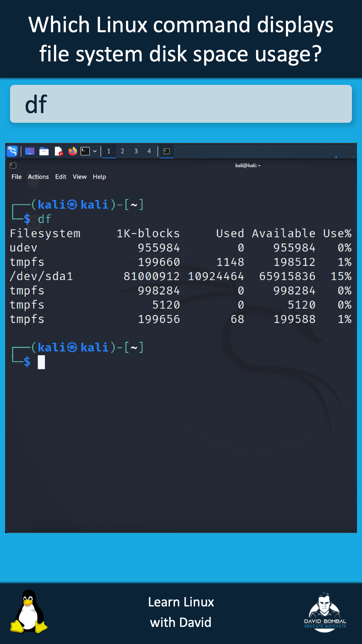Image resolution: width=362 pixels, height=644 pixels.
Task: Open the file manager folder icon
Action: pos(44,151)
